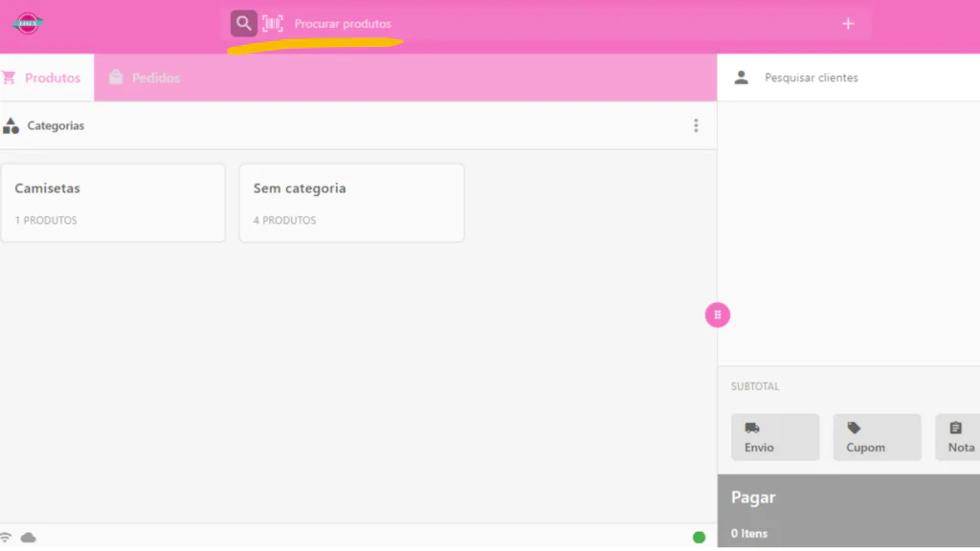Check the wifi status icon
Screen dimensions: 980x551
tap(6, 538)
